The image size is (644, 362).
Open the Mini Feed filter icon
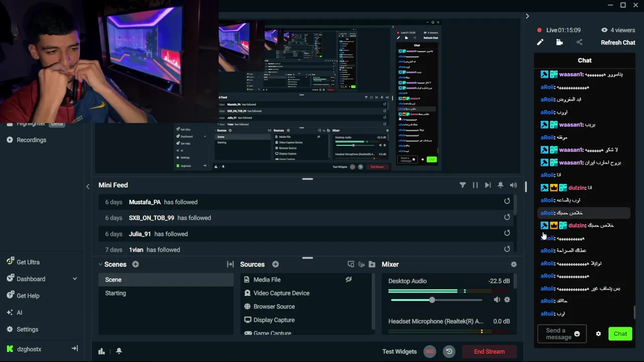click(x=463, y=185)
